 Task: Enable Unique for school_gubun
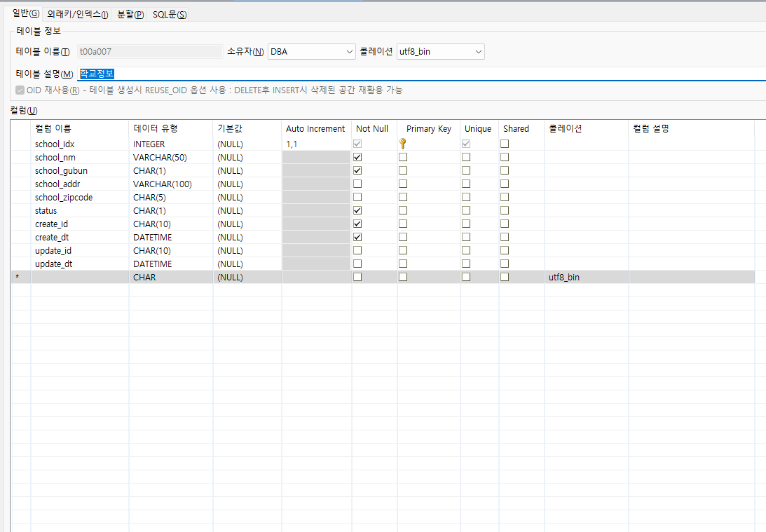pos(466,171)
